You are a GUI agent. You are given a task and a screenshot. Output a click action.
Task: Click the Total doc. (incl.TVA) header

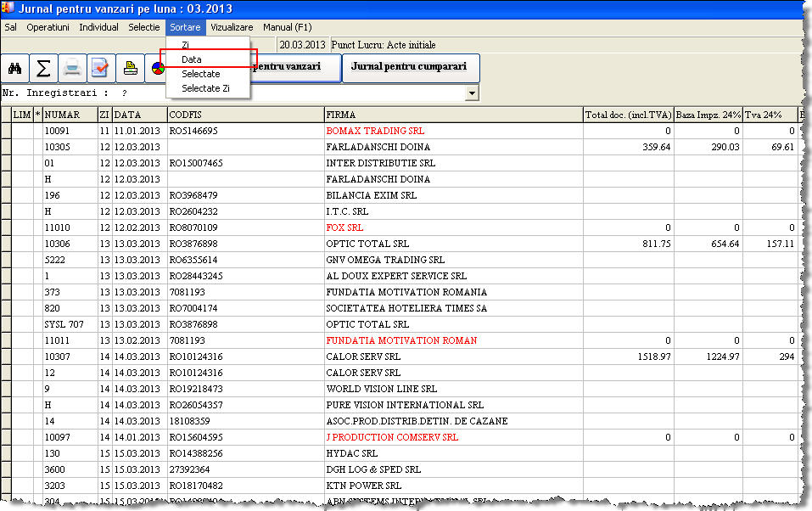click(x=628, y=115)
